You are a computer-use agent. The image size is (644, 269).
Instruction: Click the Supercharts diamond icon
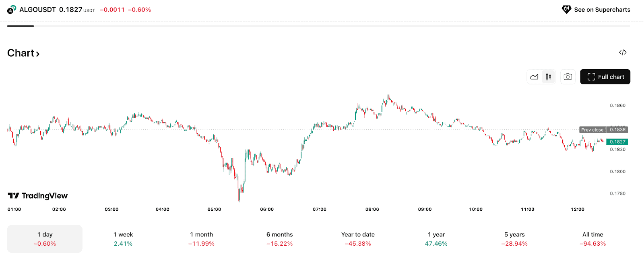coord(566,10)
